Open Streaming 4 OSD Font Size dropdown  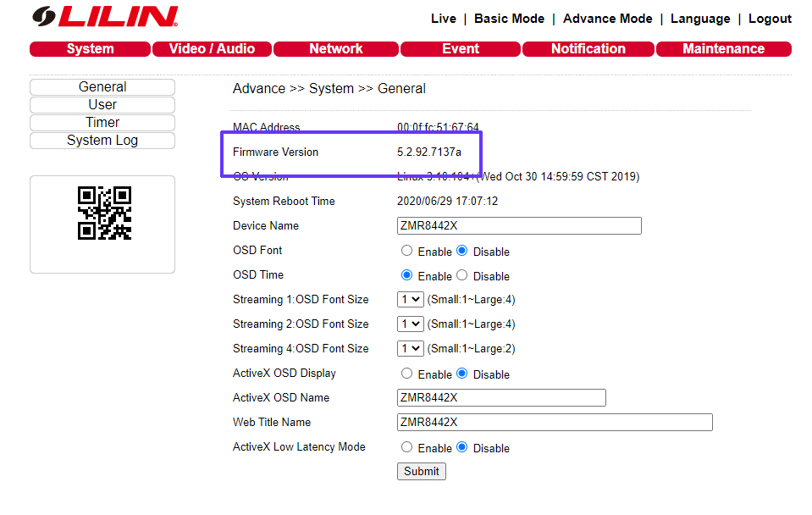click(x=410, y=349)
